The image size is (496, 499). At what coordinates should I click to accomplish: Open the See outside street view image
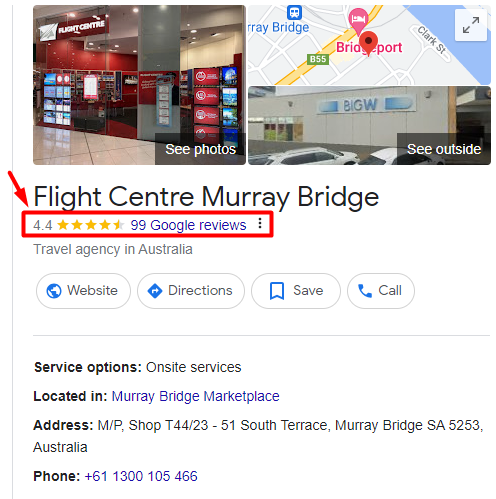tap(369, 126)
